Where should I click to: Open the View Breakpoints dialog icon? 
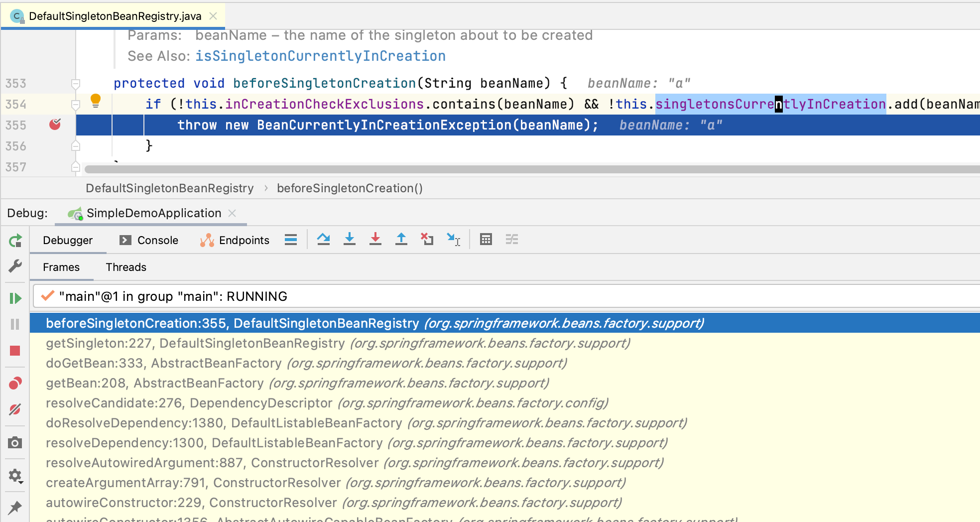15,383
